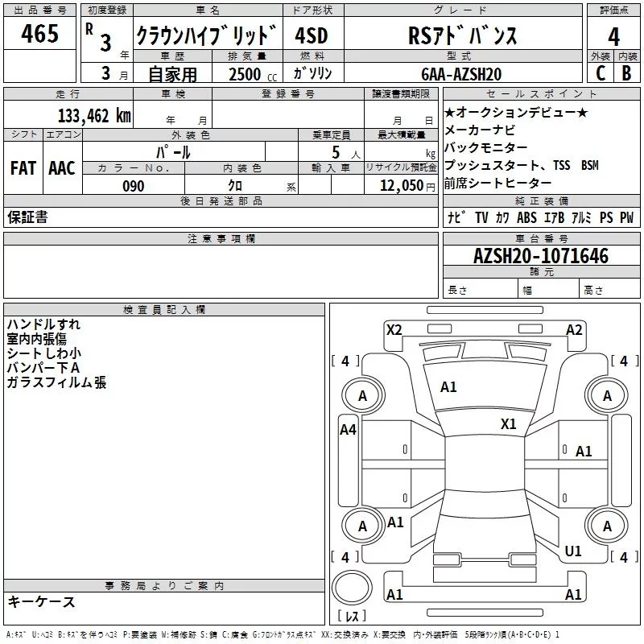
Task: Select the A4 marking on the car diagram
Action: [348, 430]
